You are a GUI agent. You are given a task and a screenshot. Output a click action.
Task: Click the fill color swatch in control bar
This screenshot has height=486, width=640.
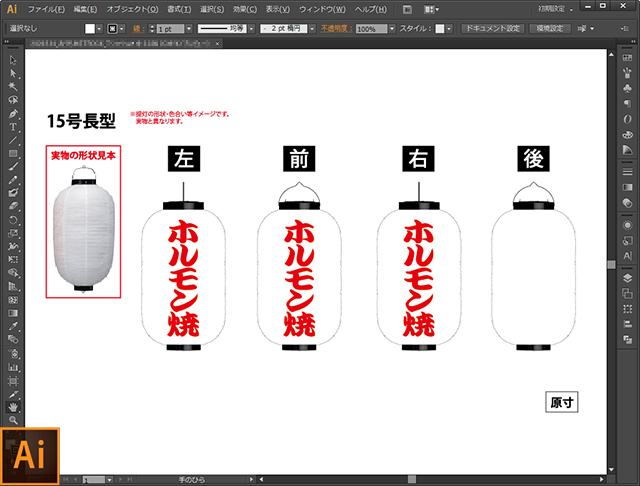point(90,29)
